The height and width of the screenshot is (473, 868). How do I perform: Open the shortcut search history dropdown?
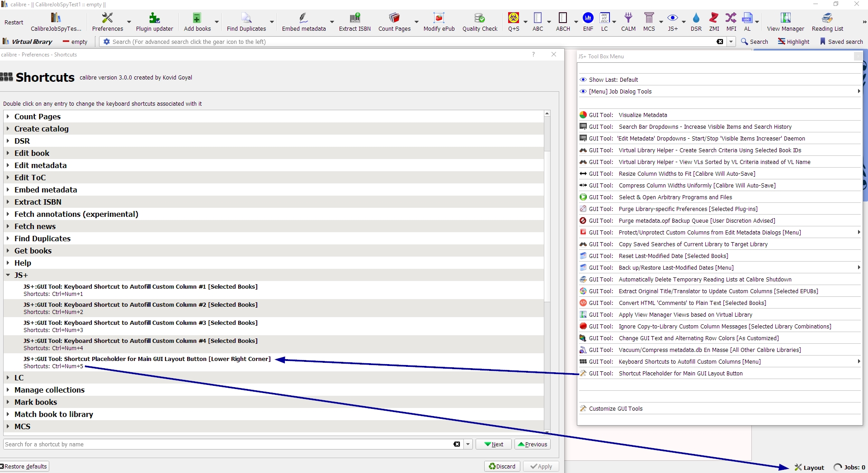pos(468,445)
